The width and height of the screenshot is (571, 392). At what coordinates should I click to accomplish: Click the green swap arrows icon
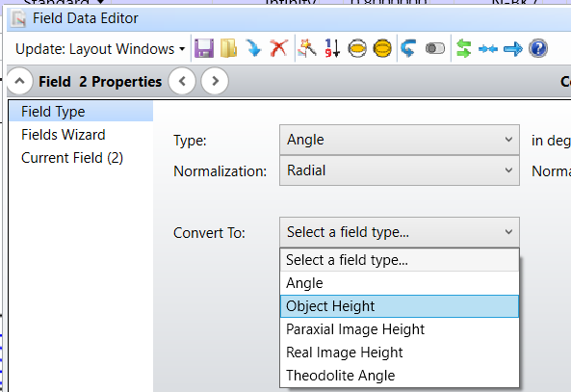pos(463,48)
